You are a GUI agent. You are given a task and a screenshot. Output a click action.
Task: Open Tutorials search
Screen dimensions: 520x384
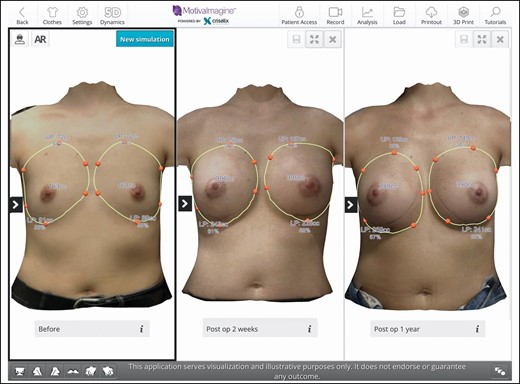[495, 16]
